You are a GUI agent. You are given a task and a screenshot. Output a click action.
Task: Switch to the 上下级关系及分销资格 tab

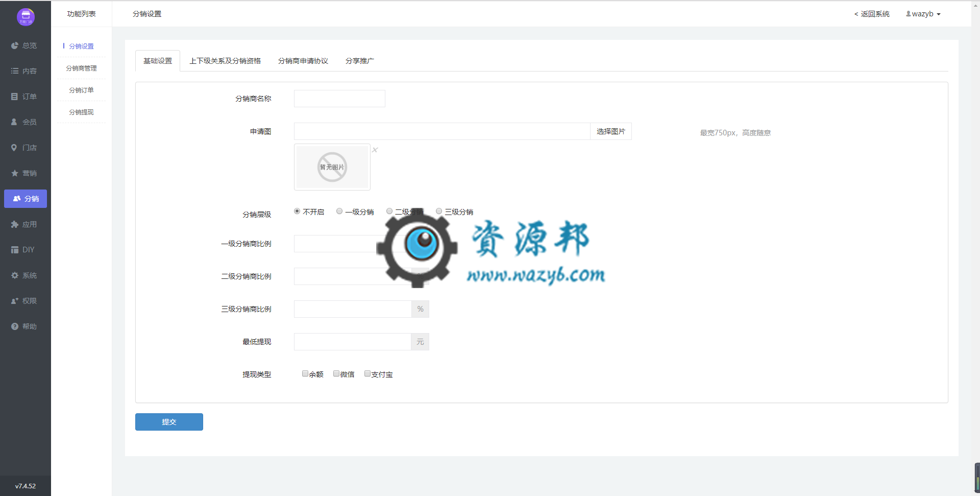tap(225, 61)
